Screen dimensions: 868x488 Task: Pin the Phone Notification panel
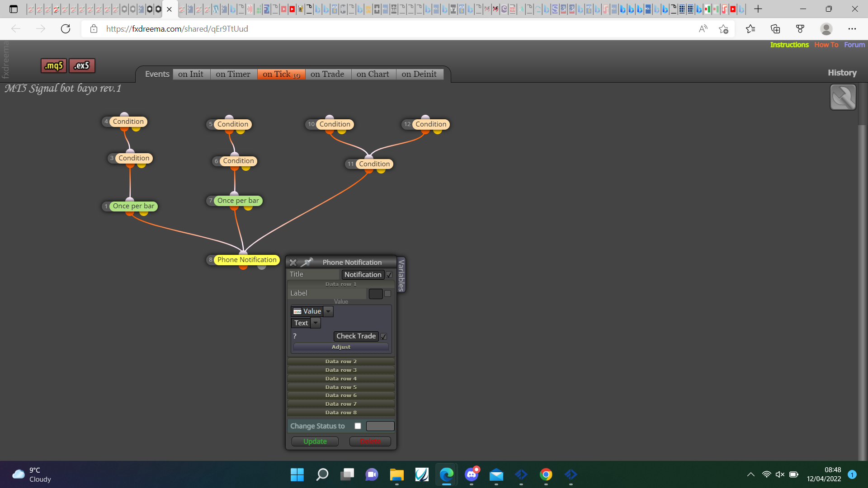307,262
